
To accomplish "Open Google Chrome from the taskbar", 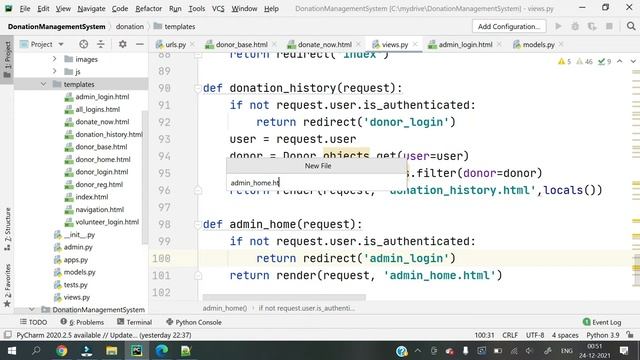I will tap(62, 351).
